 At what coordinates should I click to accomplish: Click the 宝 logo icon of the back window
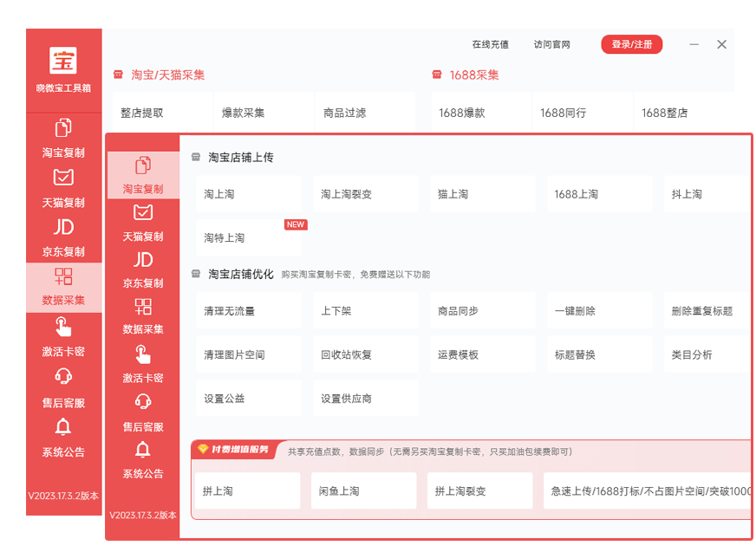[63, 61]
